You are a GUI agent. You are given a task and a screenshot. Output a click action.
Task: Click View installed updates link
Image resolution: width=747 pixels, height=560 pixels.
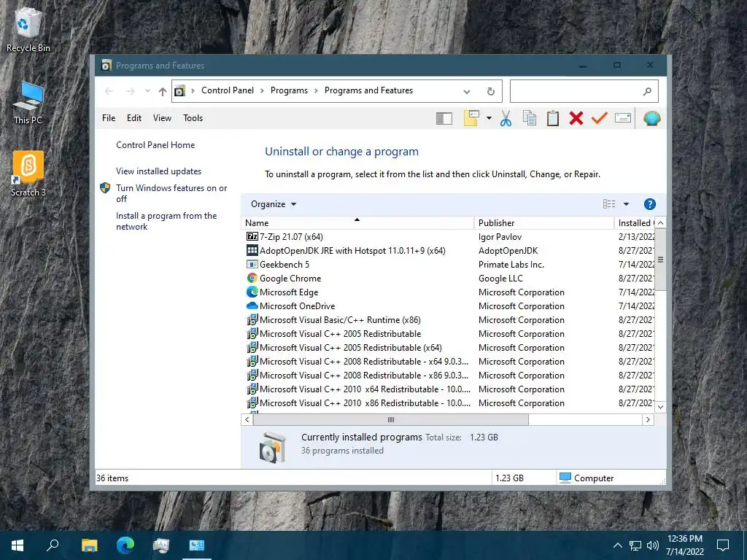[158, 171]
